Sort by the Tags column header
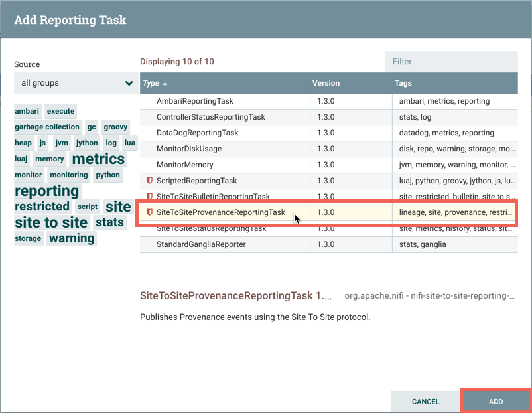This screenshot has width=532, height=413. [403, 83]
